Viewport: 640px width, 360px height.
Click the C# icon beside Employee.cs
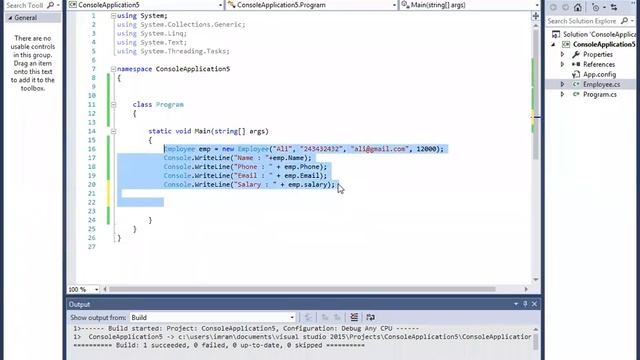click(576, 84)
